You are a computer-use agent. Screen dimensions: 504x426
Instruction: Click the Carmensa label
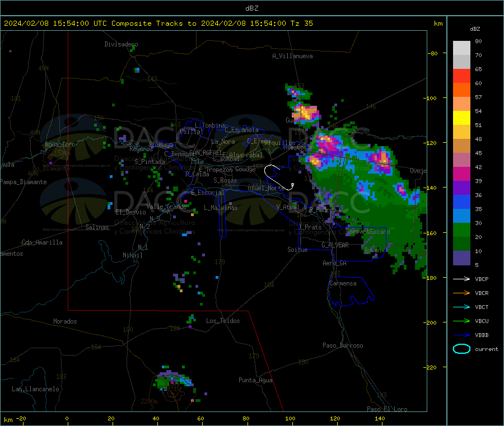pos(343,283)
